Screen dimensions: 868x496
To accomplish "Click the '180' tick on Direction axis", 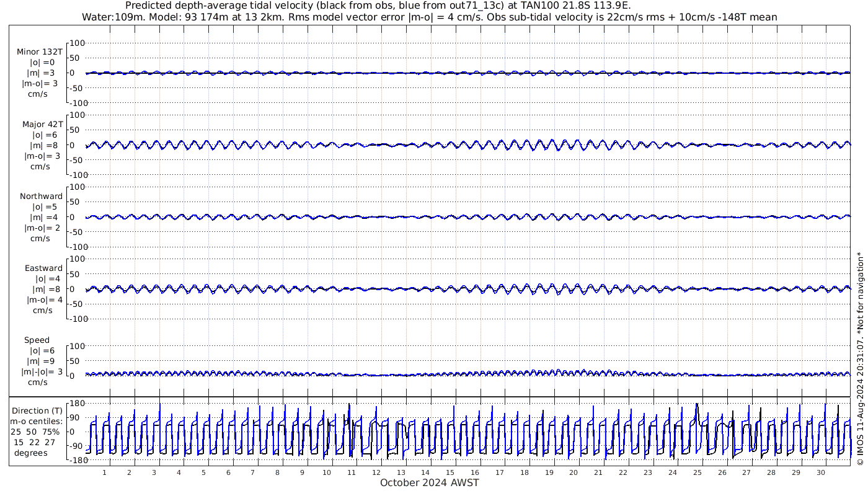I will click(77, 404).
